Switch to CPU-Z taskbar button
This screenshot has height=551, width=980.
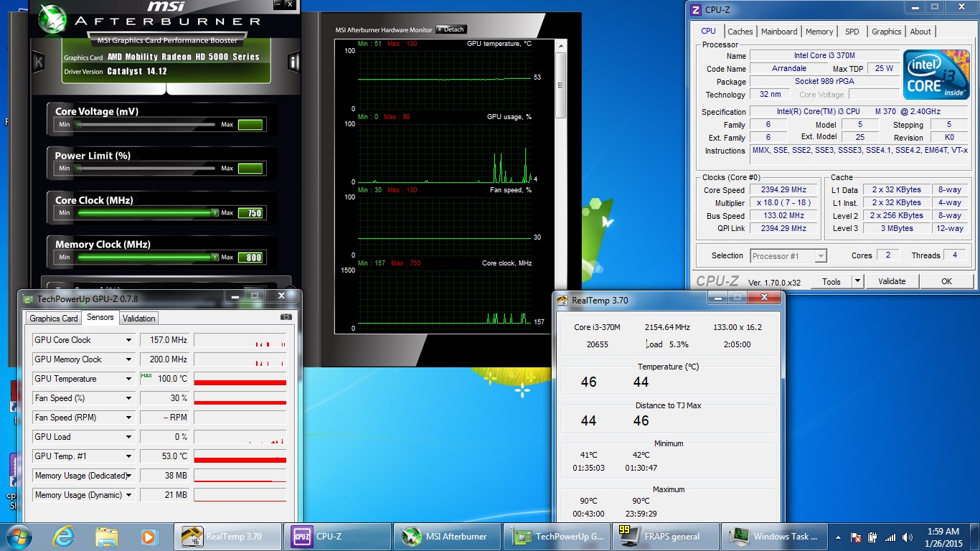(x=338, y=537)
